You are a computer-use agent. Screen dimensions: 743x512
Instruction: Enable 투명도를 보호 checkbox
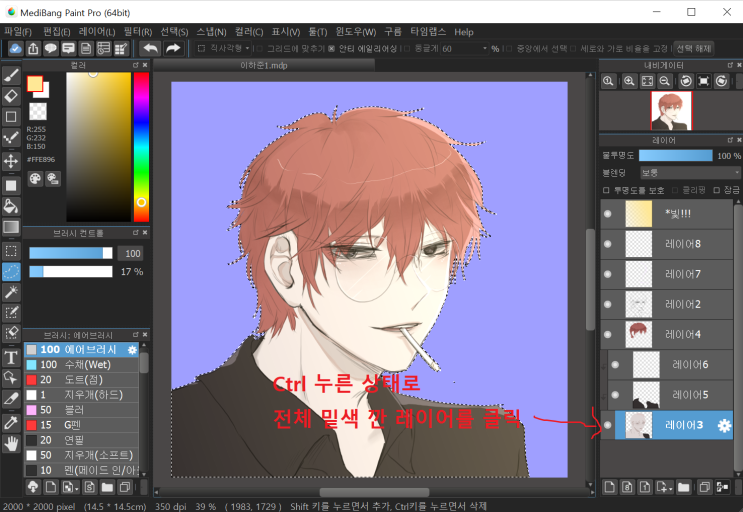click(606, 190)
